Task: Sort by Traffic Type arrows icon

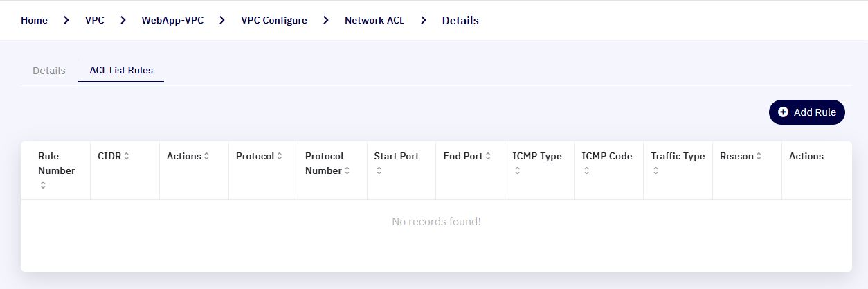Action: (655, 171)
